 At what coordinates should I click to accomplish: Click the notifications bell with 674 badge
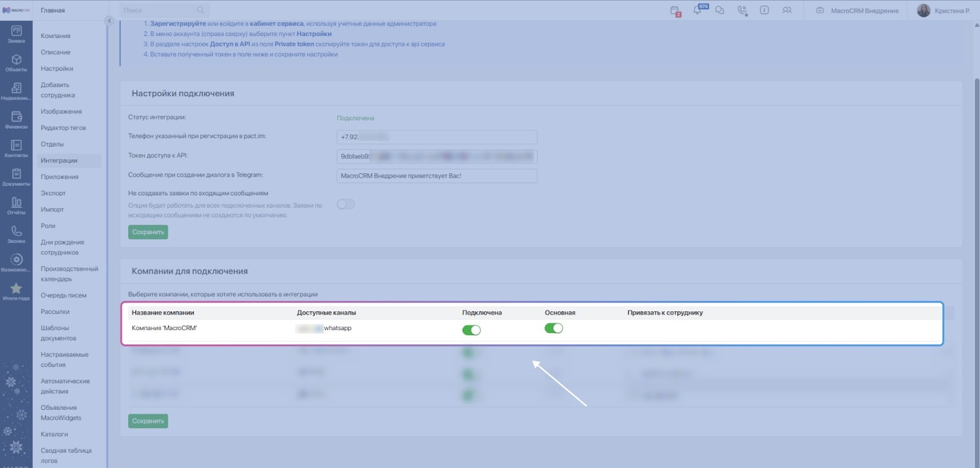click(x=698, y=10)
